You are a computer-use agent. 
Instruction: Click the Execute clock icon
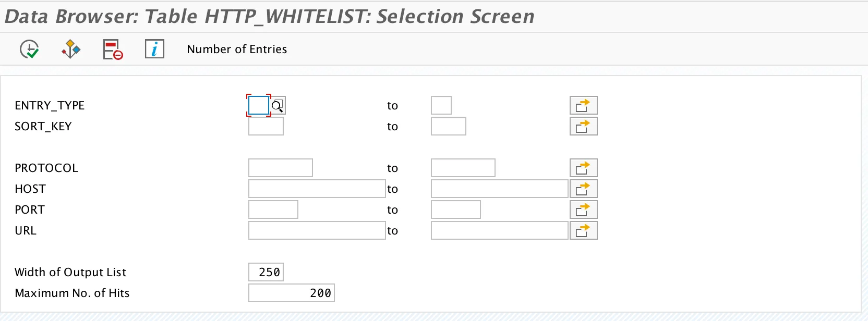[29, 50]
